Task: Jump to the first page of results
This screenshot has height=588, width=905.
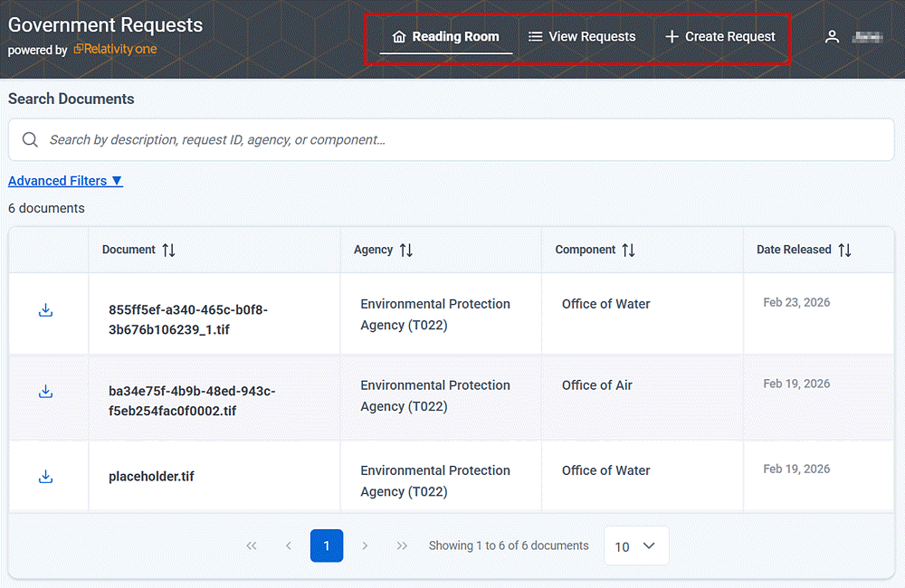Action: (x=252, y=545)
